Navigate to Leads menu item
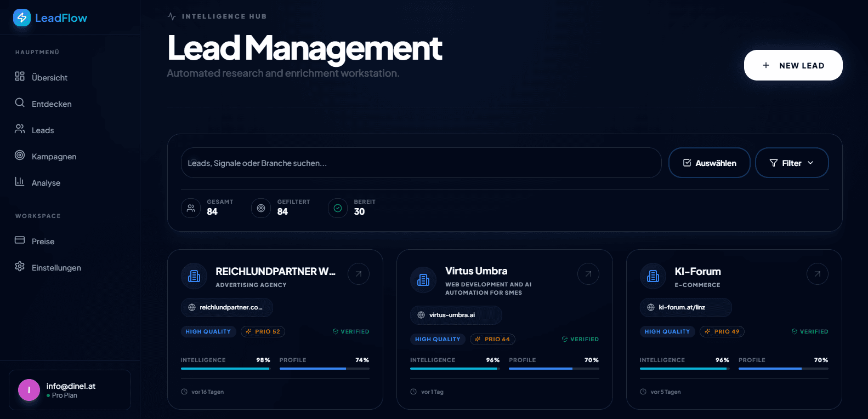Image resolution: width=868 pixels, height=419 pixels. click(x=70, y=130)
